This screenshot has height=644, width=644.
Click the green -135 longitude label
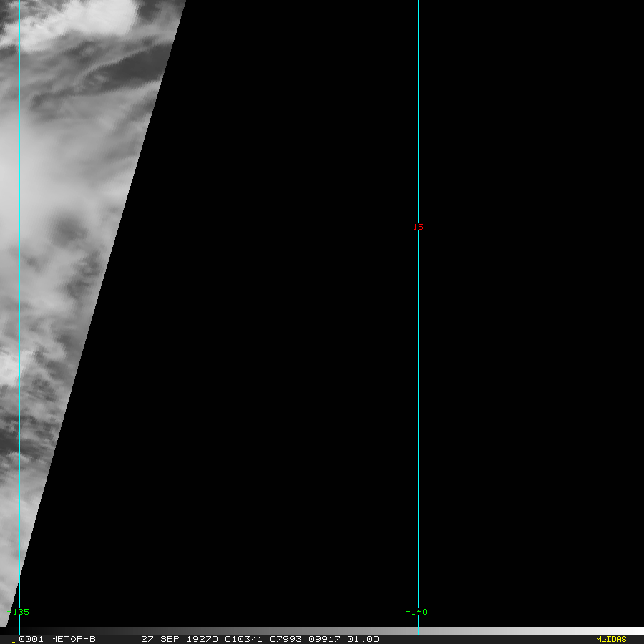[19, 612]
